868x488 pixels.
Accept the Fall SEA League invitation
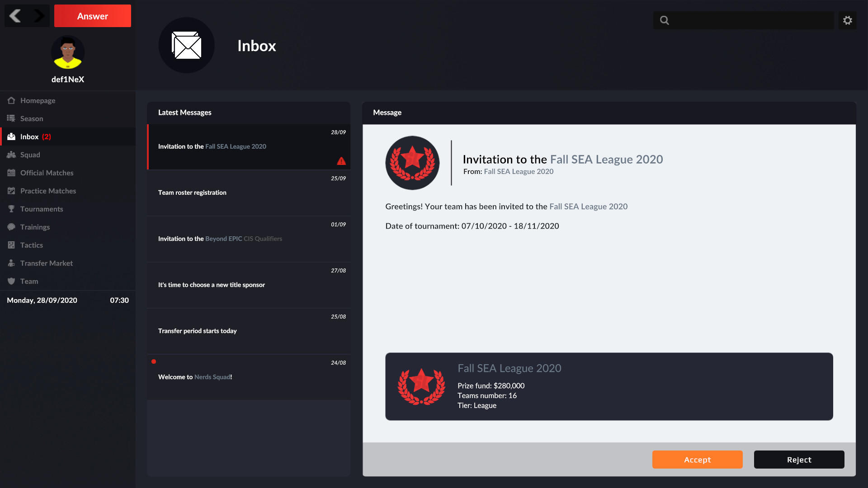coord(697,460)
